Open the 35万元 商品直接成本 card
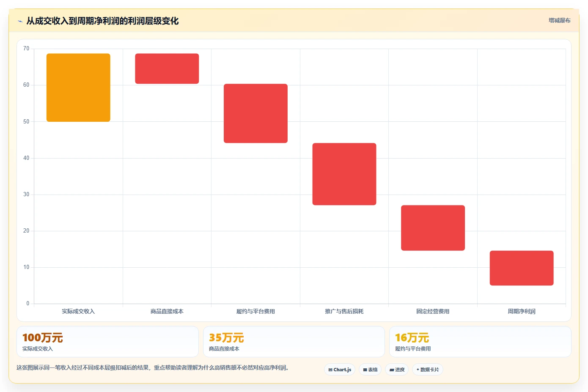 click(294, 342)
